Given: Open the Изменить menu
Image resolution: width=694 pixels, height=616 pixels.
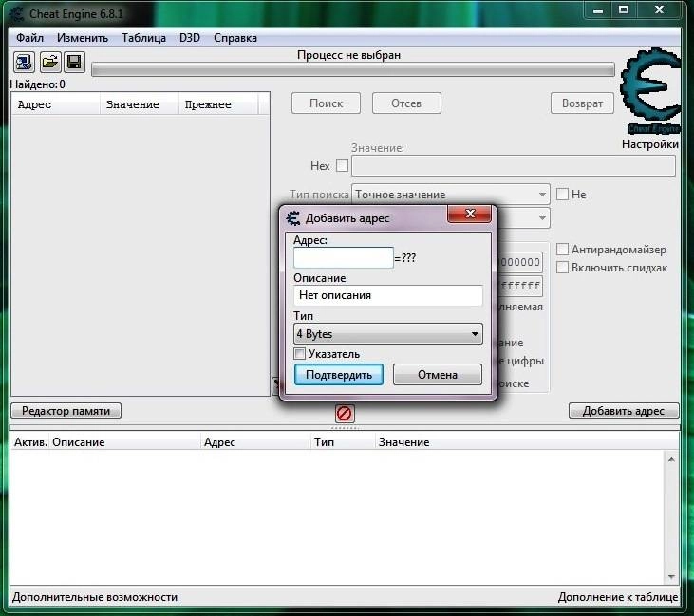Looking at the screenshot, I should pos(83,38).
